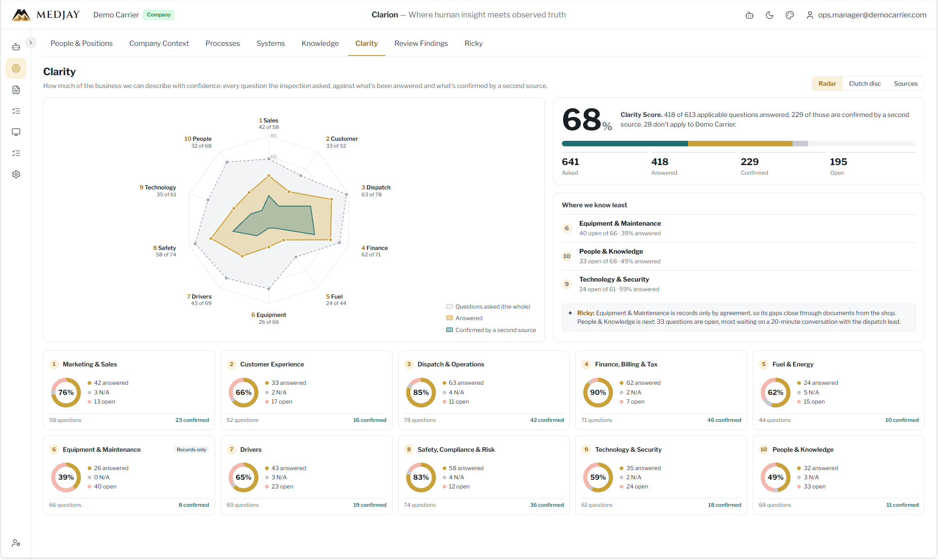The image size is (938, 560).
Task: Click '46 confirmed' on the Finance card
Action: [x=724, y=420]
